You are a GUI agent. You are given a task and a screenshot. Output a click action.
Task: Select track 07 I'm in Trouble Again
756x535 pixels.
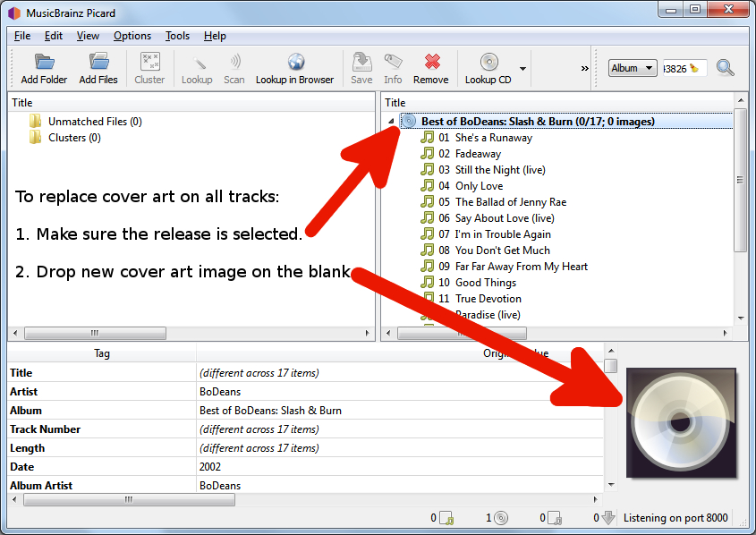tap(503, 234)
